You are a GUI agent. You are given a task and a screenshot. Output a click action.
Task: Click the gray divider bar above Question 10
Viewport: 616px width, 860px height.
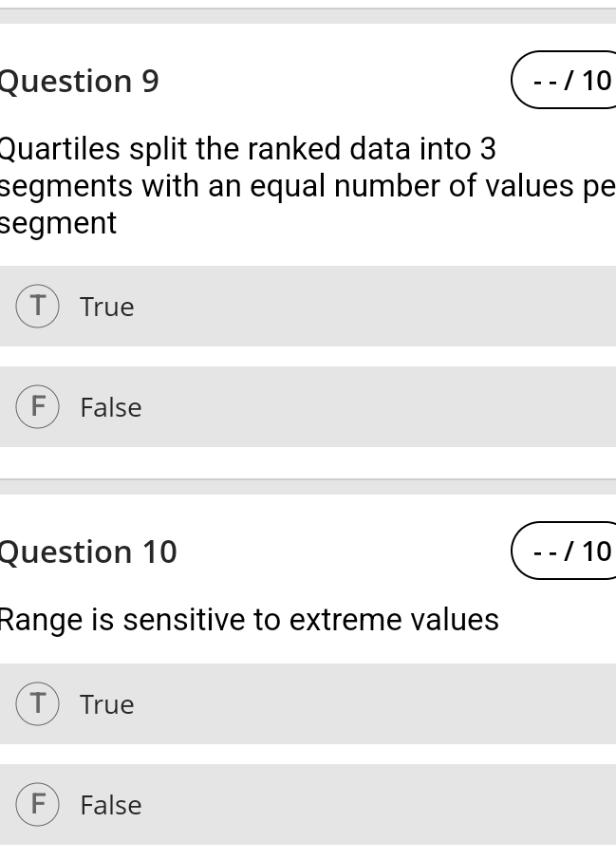[x=308, y=486]
